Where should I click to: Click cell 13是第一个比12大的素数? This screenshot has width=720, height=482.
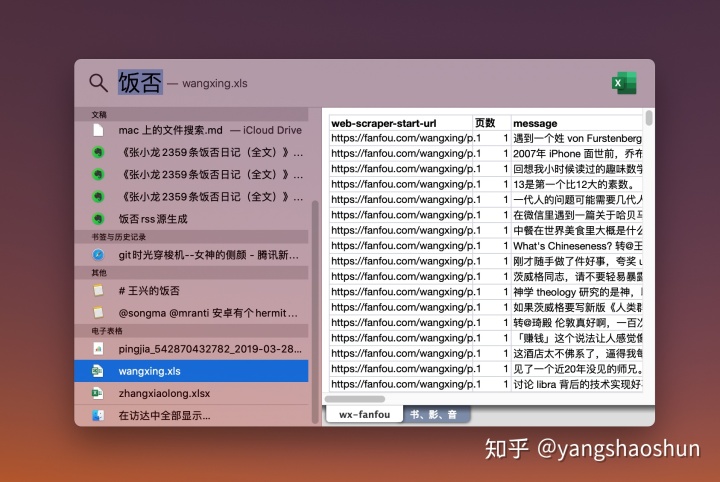[x=577, y=184]
